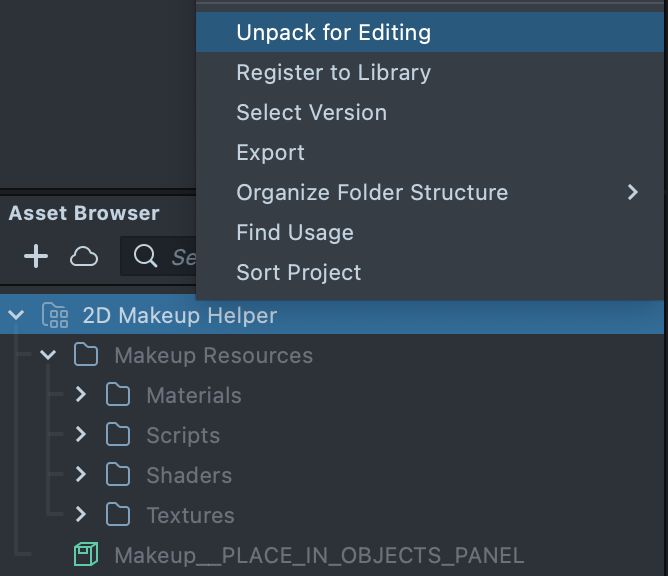Click the Materials folder icon
Image resolution: width=668 pixels, height=576 pixels.
pos(118,396)
